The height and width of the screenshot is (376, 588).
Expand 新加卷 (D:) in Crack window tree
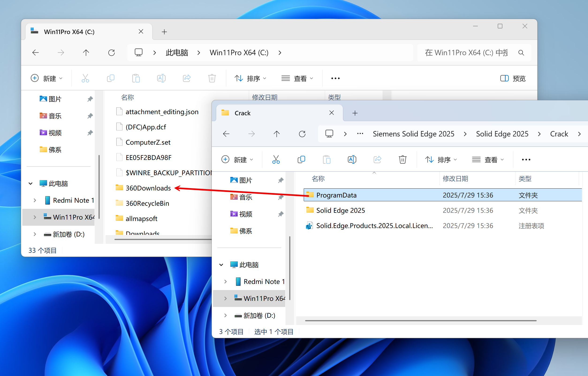point(225,315)
